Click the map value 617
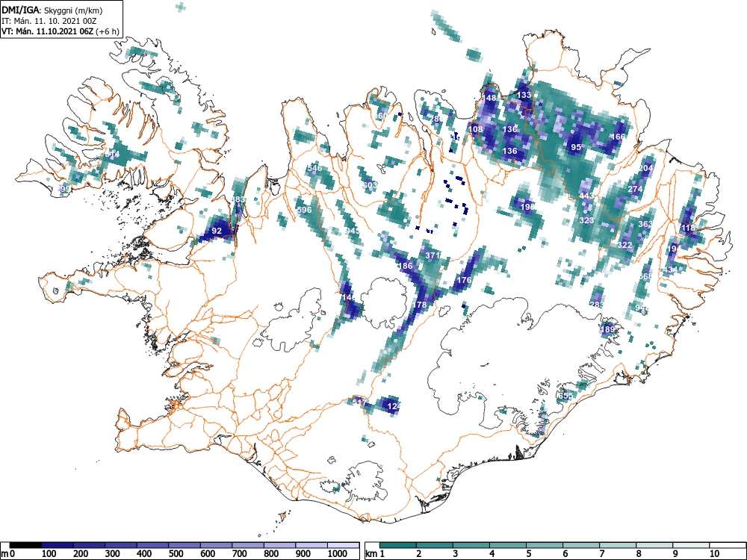The width and height of the screenshot is (747, 560). click(x=359, y=403)
